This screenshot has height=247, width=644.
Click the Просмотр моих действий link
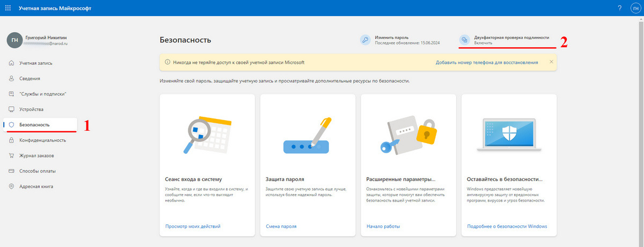point(193,226)
